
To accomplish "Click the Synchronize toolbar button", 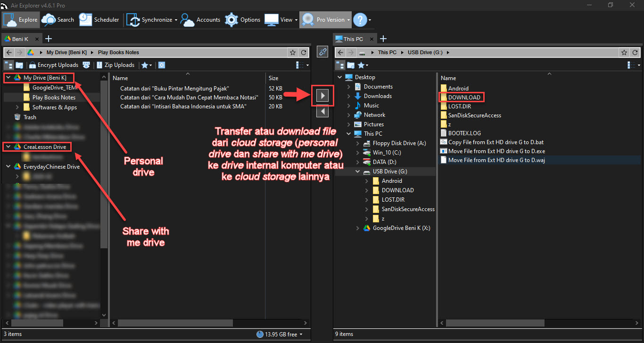I will point(150,20).
